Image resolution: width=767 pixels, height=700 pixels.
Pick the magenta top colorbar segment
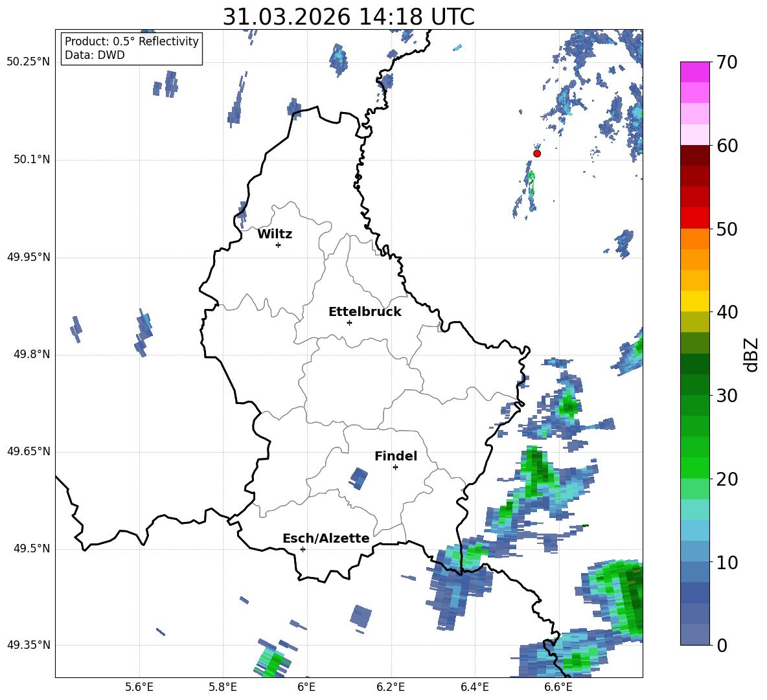pyautogui.click(x=694, y=72)
